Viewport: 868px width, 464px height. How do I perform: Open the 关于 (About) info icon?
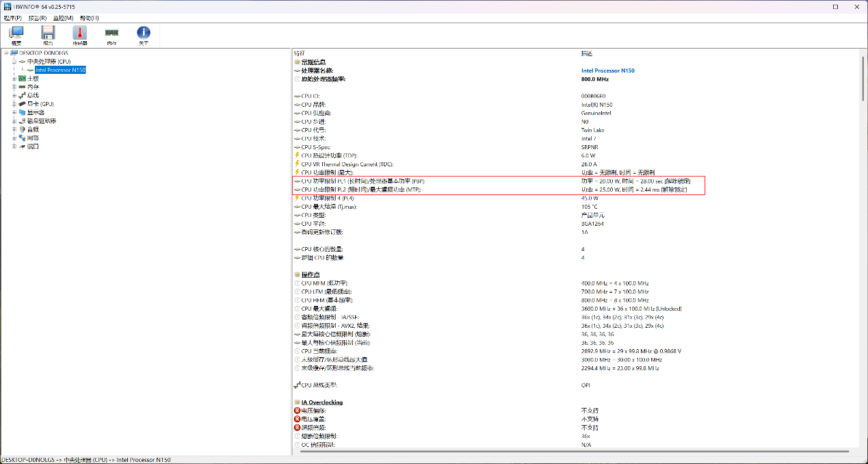(143, 34)
